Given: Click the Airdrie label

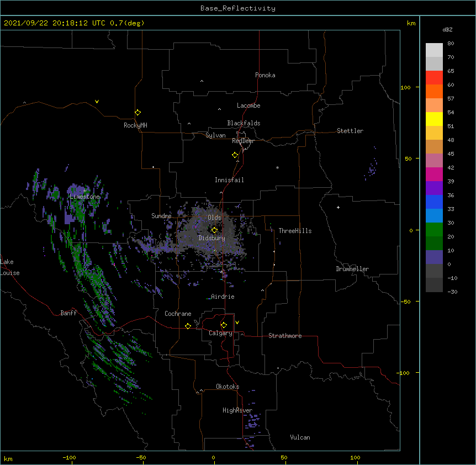Looking at the screenshot, I should pyautogui.click(x=223, y=297).
